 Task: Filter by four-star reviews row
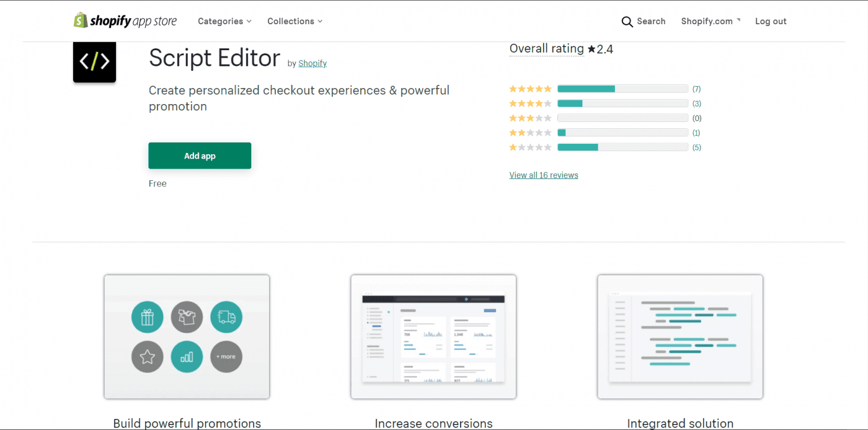tap(605, 103)
